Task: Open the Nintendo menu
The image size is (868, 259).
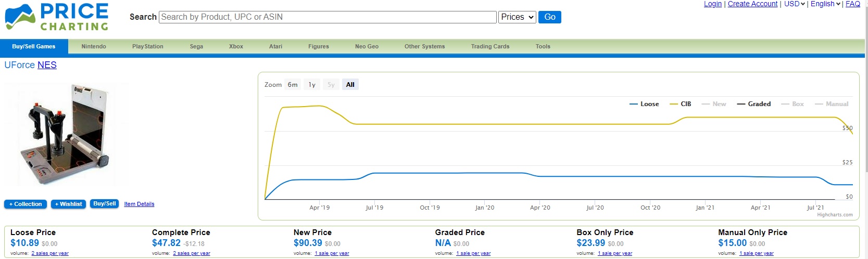Action: [x=94, y=46]
